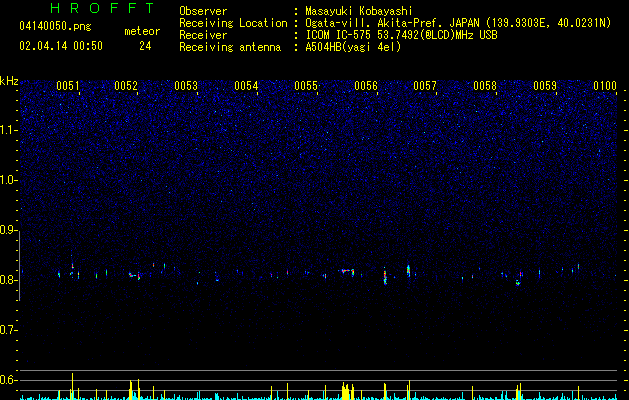The height and width of the screenshot is (400, 629).
Task: Click the meteor count 24
Action: click(145, 46)
